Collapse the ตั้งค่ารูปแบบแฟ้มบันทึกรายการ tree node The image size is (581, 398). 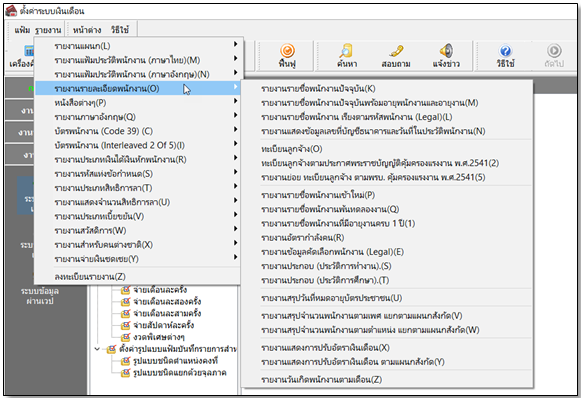pyautogui.click(x=97, y=349)
